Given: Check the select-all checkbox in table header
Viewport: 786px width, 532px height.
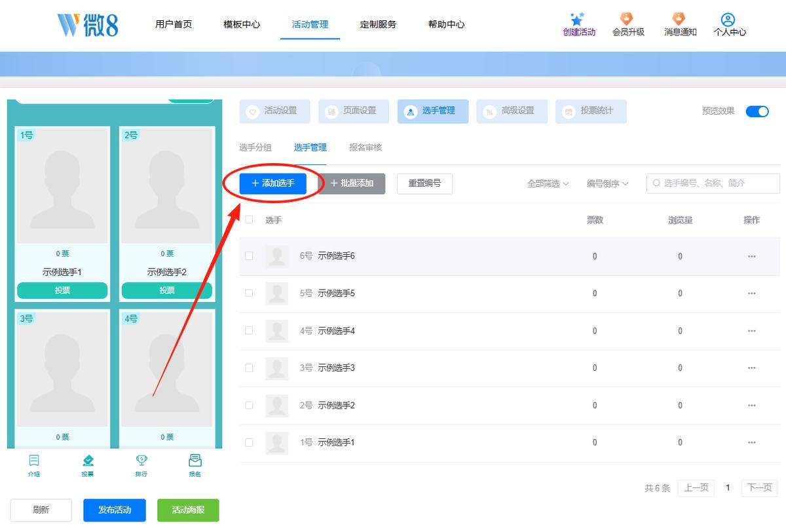Looking at the screenshot, I should [x=249, y=219].
